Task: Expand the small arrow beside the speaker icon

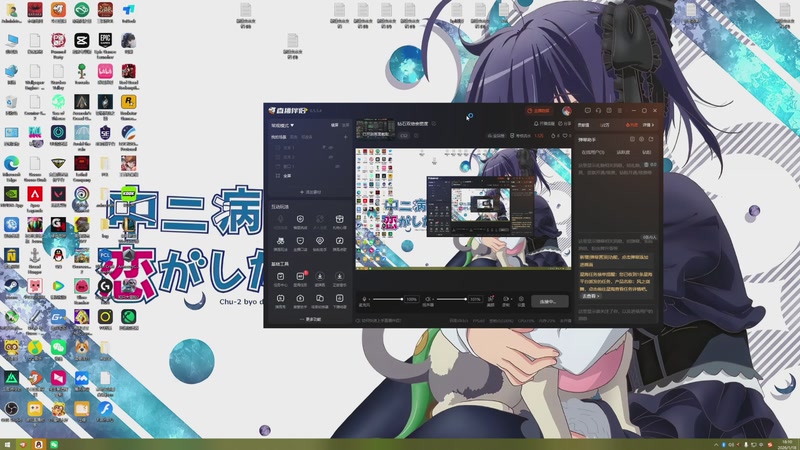Action: pos(433,299)
